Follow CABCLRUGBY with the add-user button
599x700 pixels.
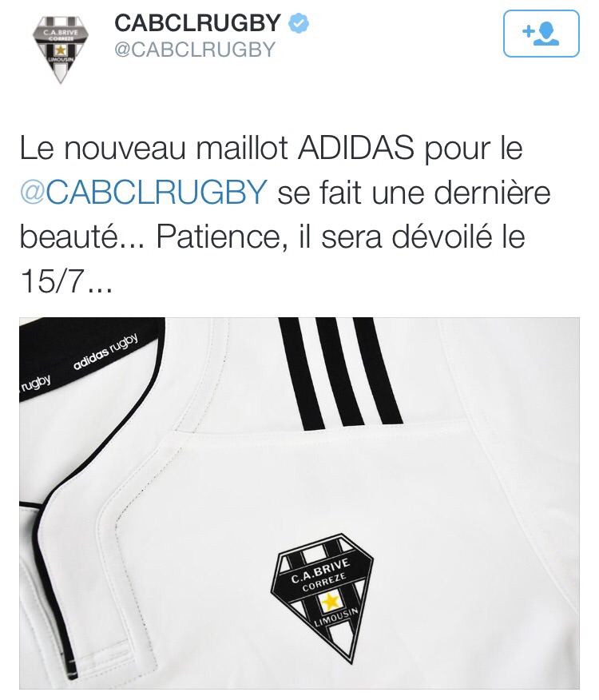click(x=541, y=34)
